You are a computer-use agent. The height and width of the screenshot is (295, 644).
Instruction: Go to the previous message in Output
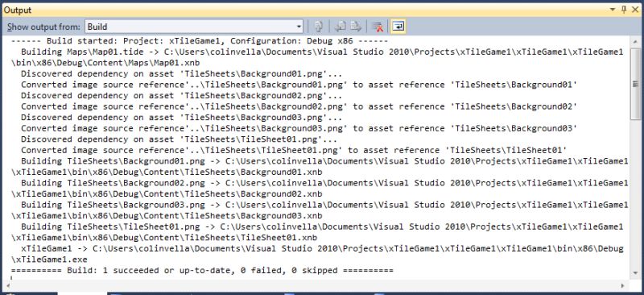[340, 27]
